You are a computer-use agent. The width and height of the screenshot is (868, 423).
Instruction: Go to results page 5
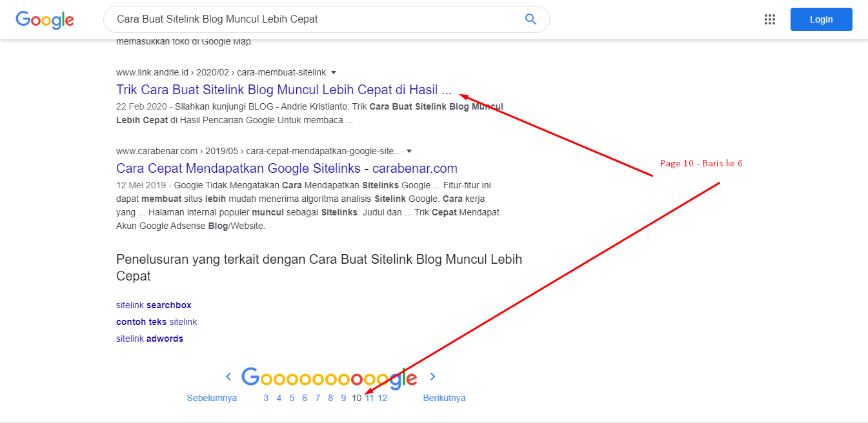[x=292, y=398]
